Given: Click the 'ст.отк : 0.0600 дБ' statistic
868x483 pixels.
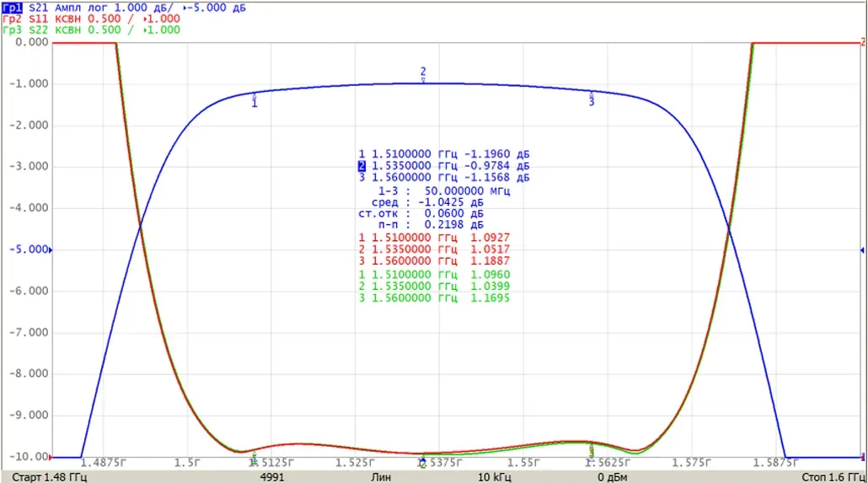Looking at the screenshot, I should (421, 213).
